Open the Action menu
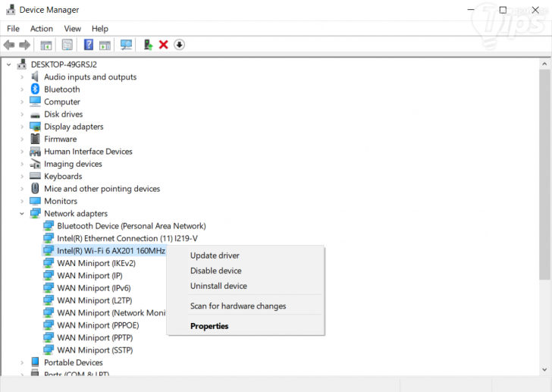 point(42,29)
